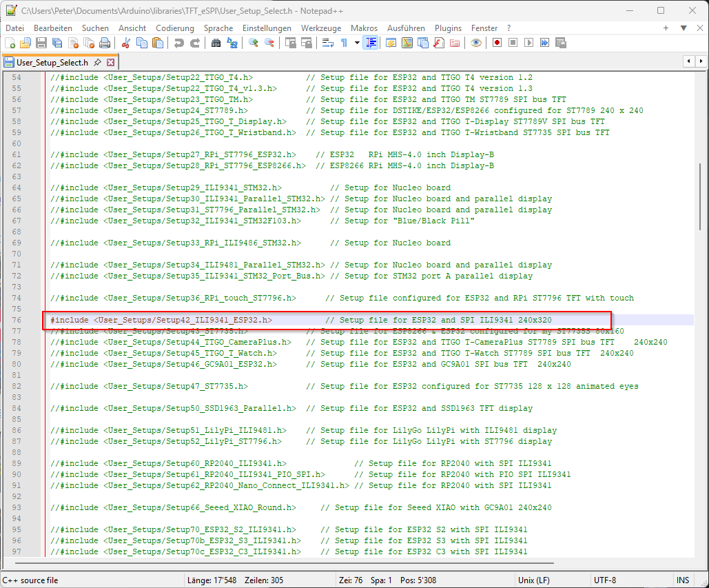Image resolution: width=709 pixels, height=588 pixels.
Task: Toggle document monitoring eye icon
Action: (475, 43)
